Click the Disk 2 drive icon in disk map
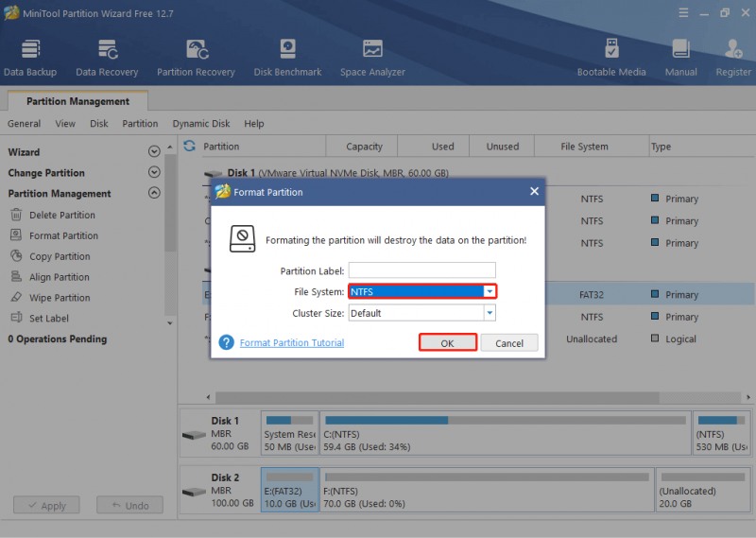756x538 pixels. (194, 492)
